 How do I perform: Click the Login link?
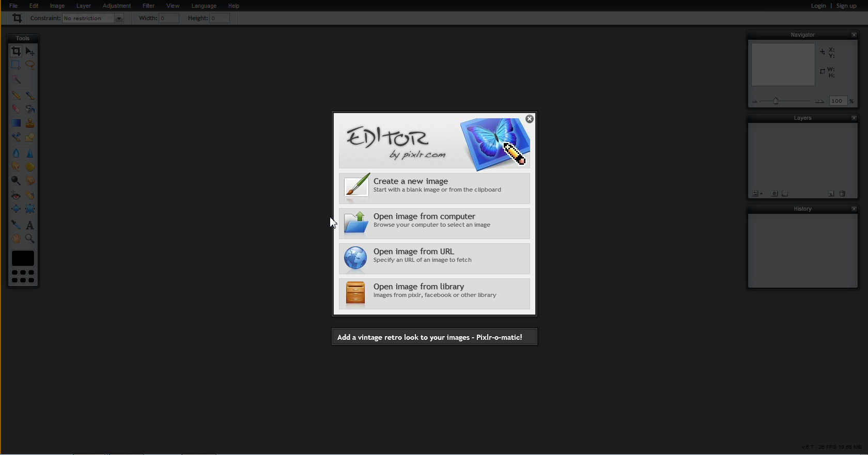818,6
